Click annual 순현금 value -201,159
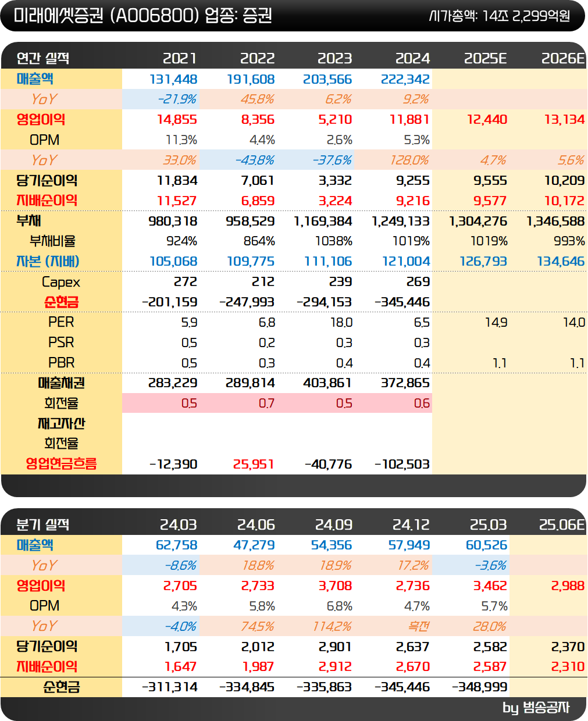 pos(170,302)
